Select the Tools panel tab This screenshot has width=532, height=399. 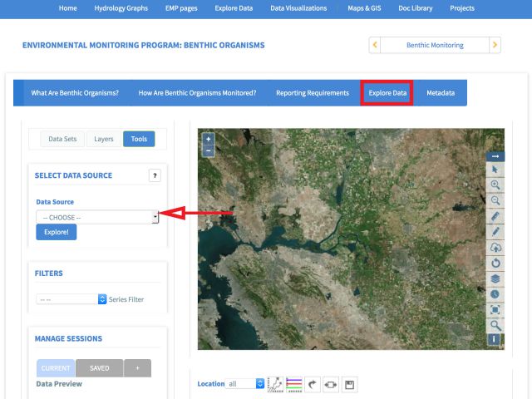(139, 139)
